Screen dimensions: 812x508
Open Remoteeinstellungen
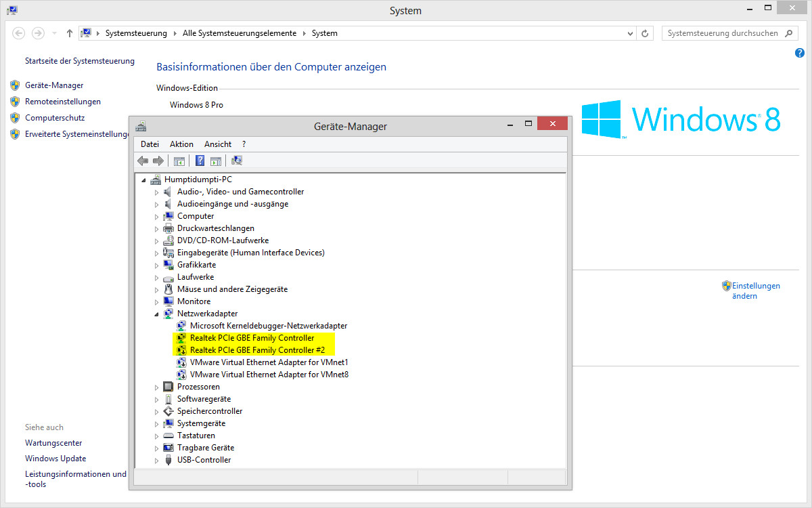point(63,102)
